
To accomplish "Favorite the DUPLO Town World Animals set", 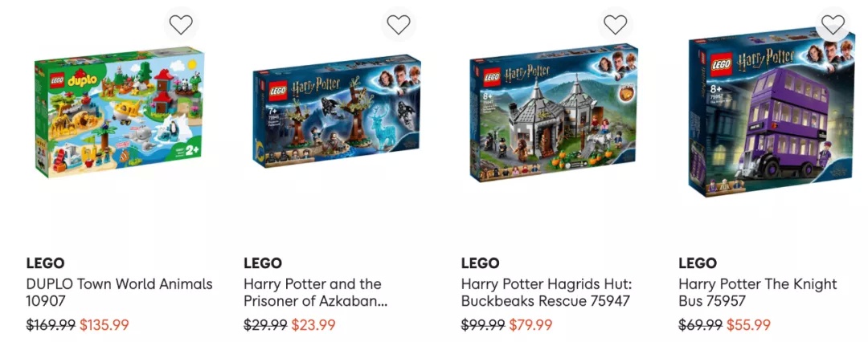I will click(181, 24).
